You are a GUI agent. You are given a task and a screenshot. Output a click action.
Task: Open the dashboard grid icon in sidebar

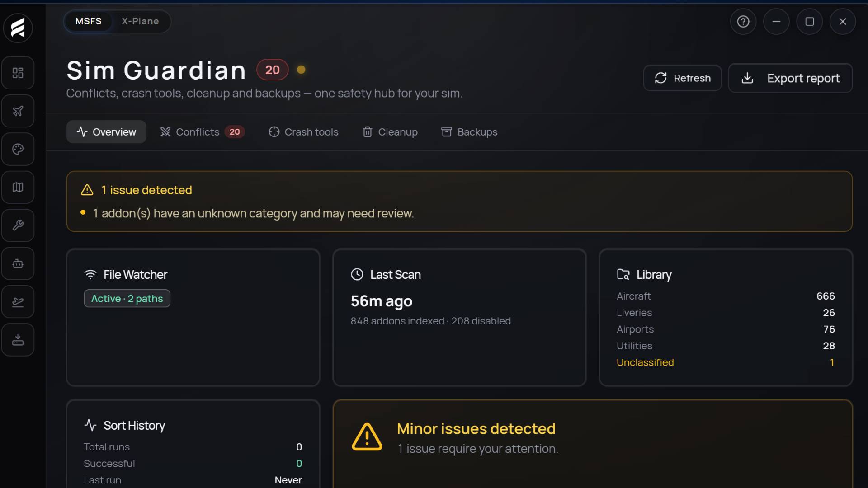(x=18, y=73)
